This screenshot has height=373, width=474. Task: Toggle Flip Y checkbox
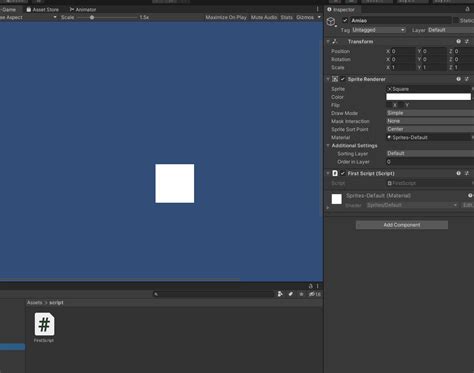tap(401, 105)
